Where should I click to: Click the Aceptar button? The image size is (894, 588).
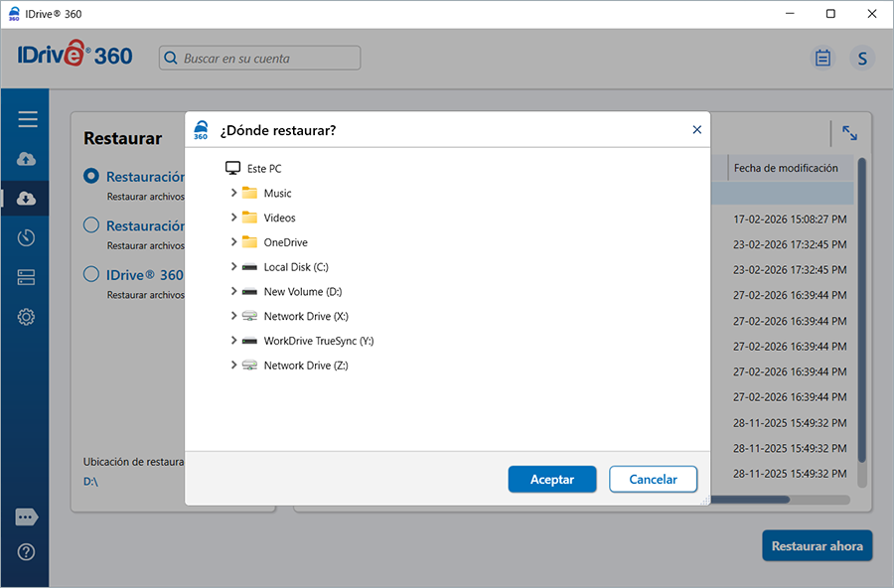click(x=552, y=479)
